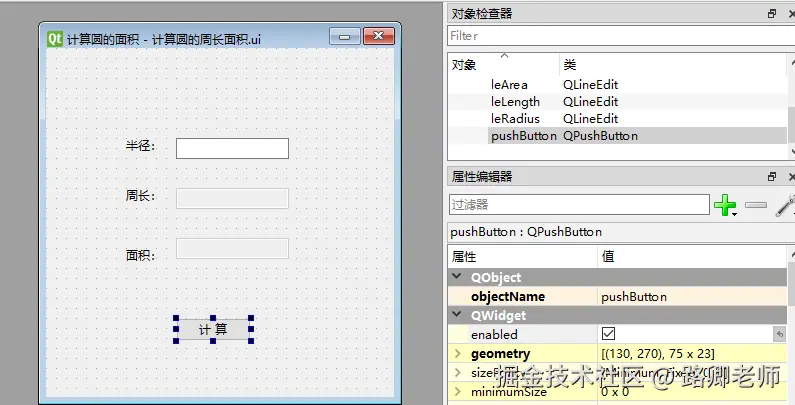Float the Property Editor panel

pyautogui.click(x=772, y=176)
